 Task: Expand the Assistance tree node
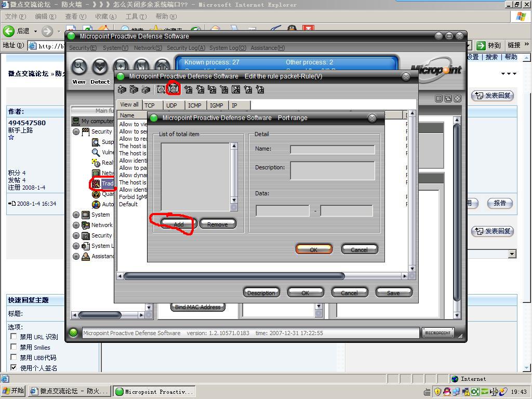point(76,256)
